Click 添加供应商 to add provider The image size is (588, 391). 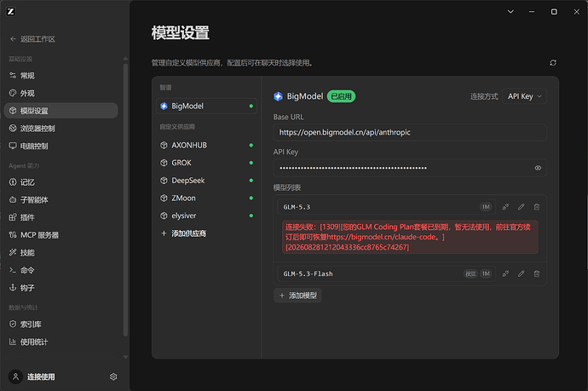click(184, 233)
